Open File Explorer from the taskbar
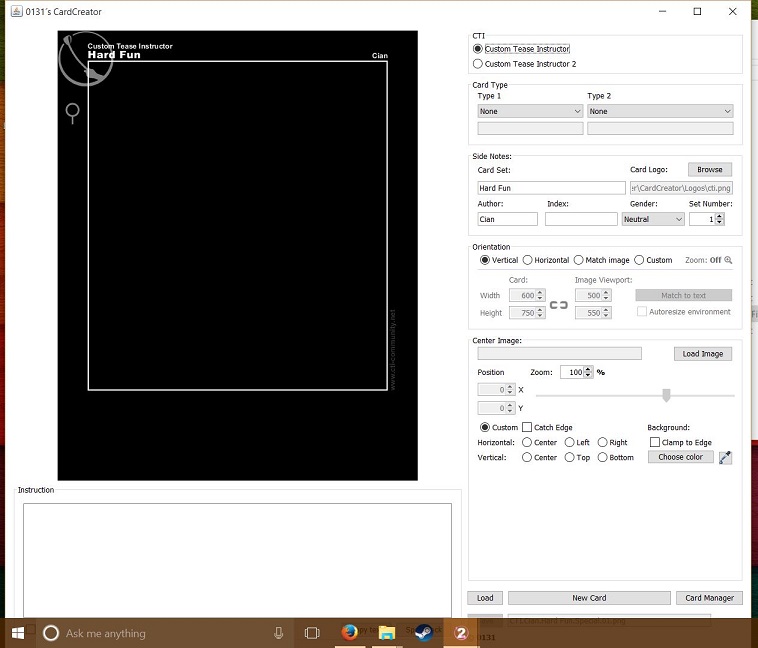Viewport: 758px width, 648px height. click(387, 632)
